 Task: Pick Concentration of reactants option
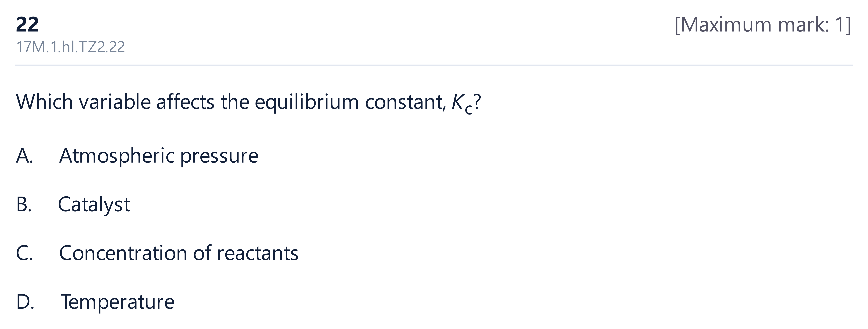pyautogui.click(x=179, y=253)
